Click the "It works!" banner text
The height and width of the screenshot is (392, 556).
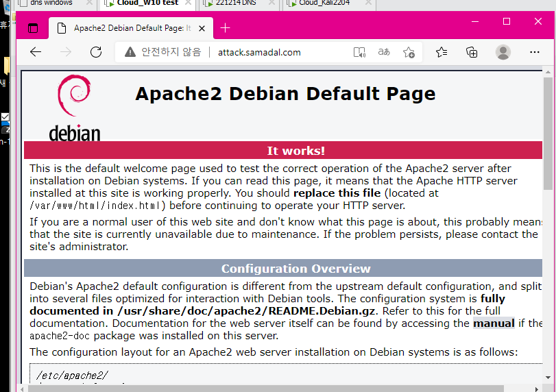point(295,151)
